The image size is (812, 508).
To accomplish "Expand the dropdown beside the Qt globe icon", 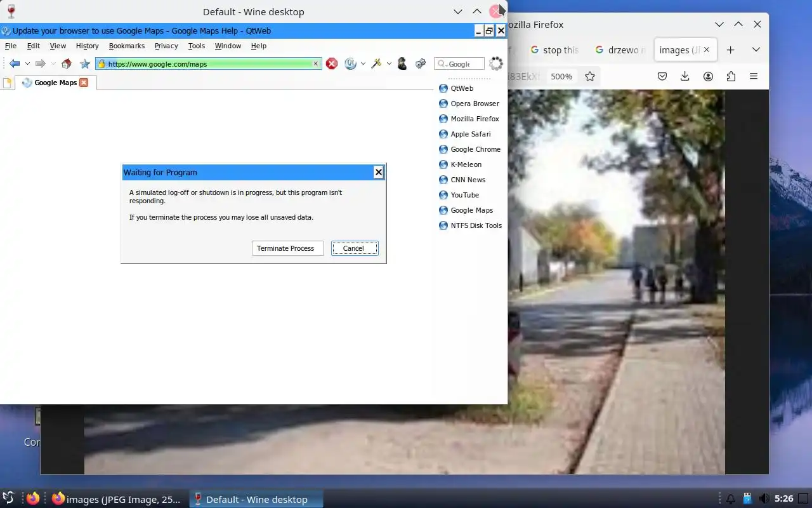I will [363, 64].
